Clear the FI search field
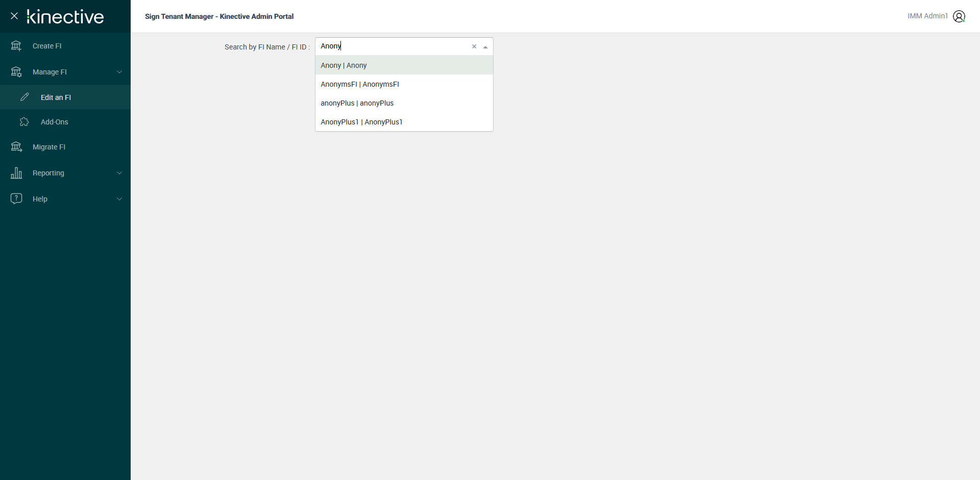 click(x=474, y=46)
